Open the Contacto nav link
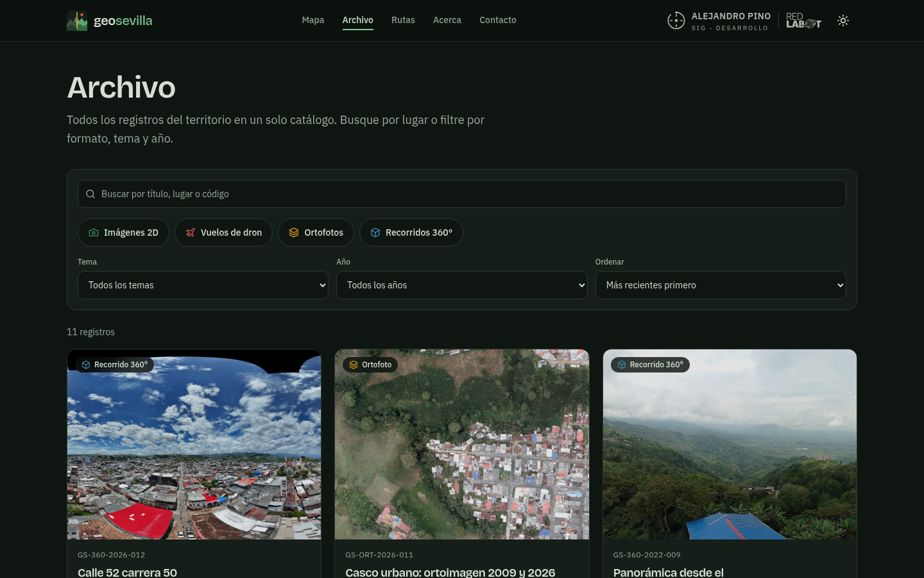Image resolution: width=924 pixels, height=578 pixels. 498,20
